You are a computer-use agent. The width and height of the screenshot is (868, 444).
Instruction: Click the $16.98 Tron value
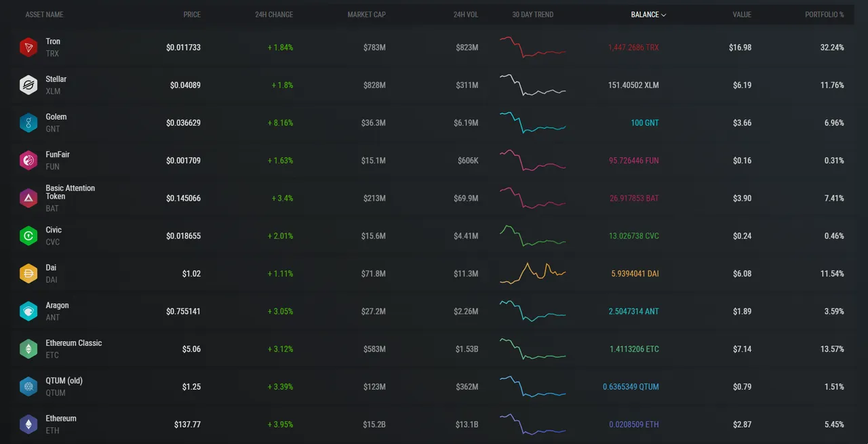tap(740, 47)
